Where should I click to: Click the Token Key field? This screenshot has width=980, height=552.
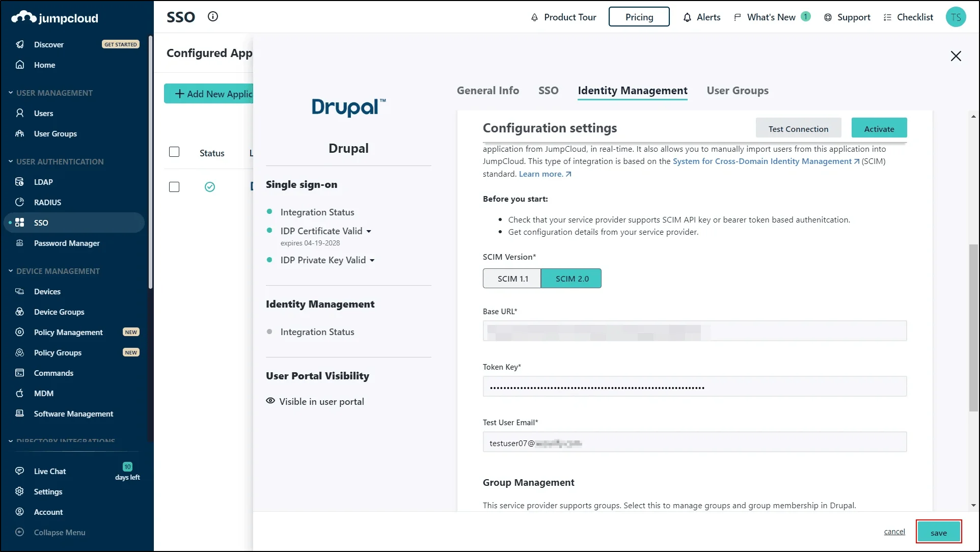tap(695, 387)
